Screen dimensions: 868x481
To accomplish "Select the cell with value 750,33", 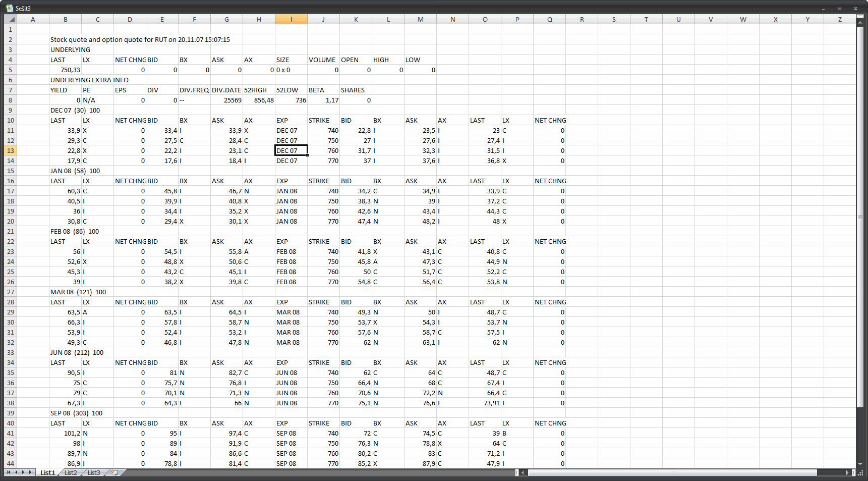I will [x=65, y=70].
